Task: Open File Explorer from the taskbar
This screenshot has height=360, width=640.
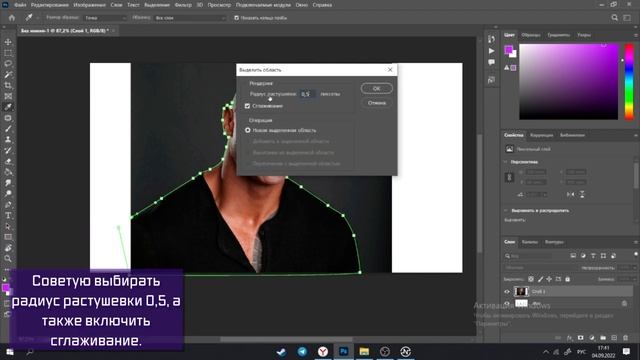Action: [364, 351]
